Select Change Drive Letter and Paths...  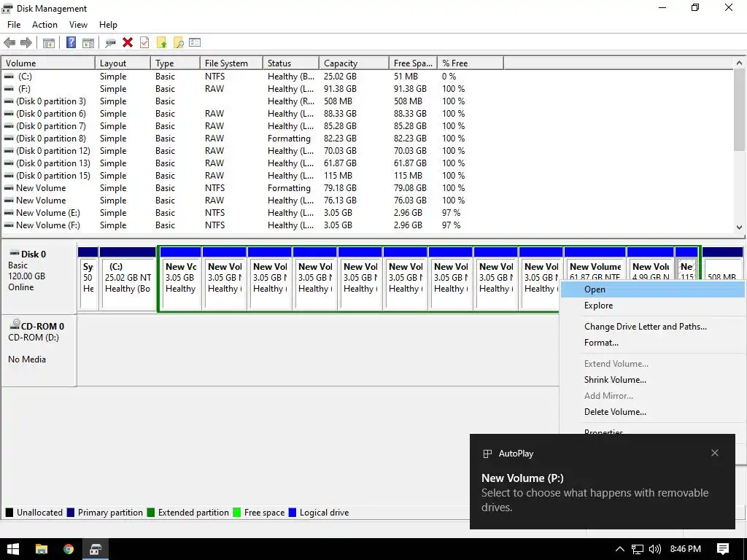(652, 326)
